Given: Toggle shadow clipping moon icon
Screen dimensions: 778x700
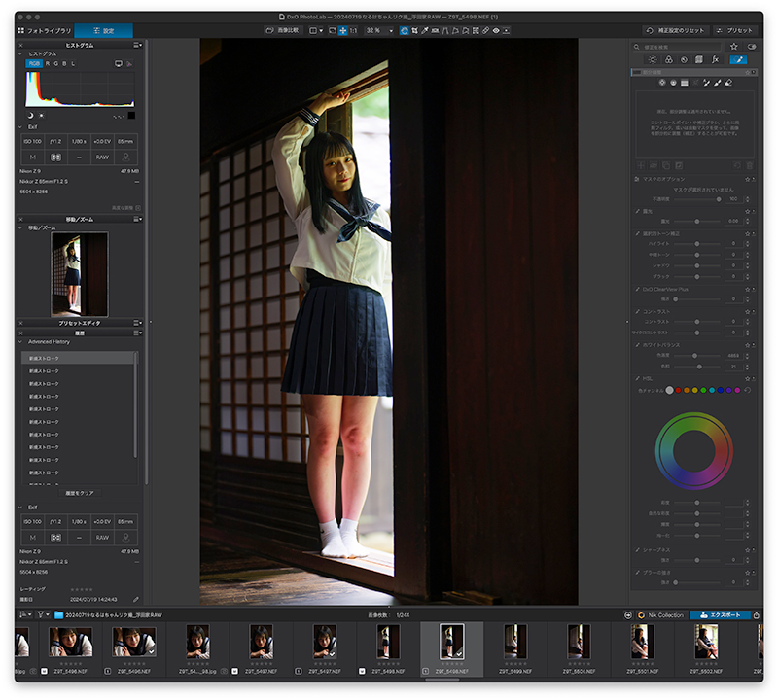Looking at the screenshot, I should point(31,116).
